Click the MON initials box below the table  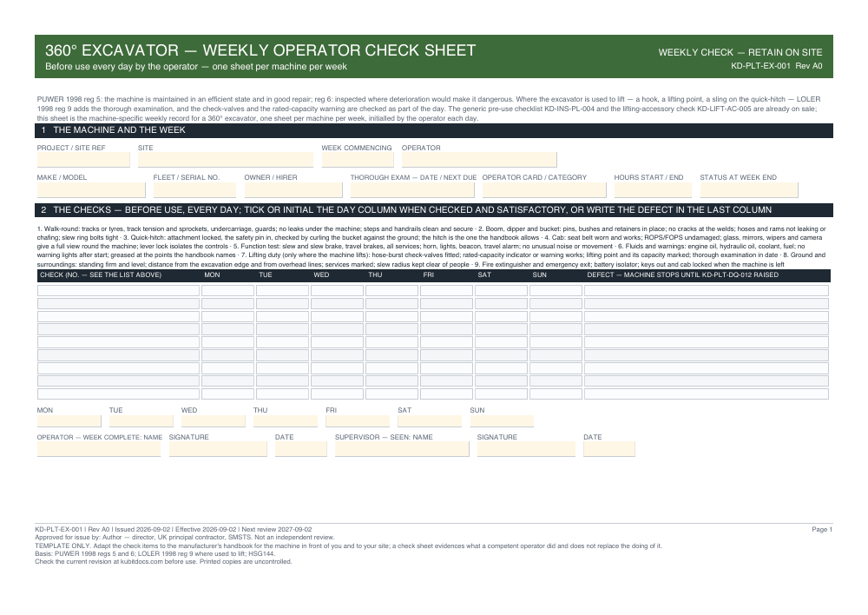[x=69, y=421]
